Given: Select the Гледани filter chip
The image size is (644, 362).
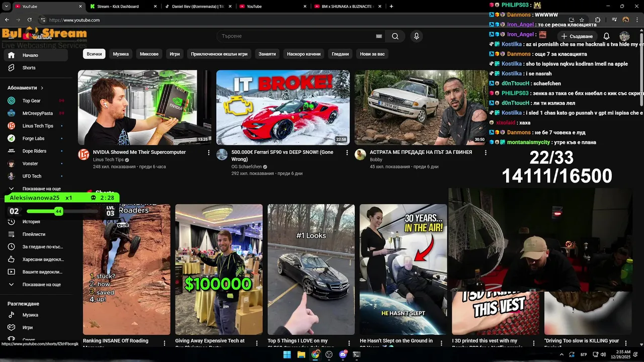Looking at the screenshot, I should click(340, 54).
